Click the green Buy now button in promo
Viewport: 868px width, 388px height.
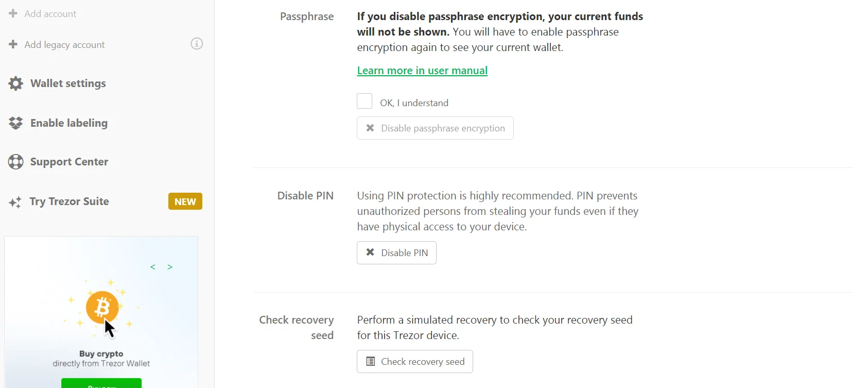[101, 383]
